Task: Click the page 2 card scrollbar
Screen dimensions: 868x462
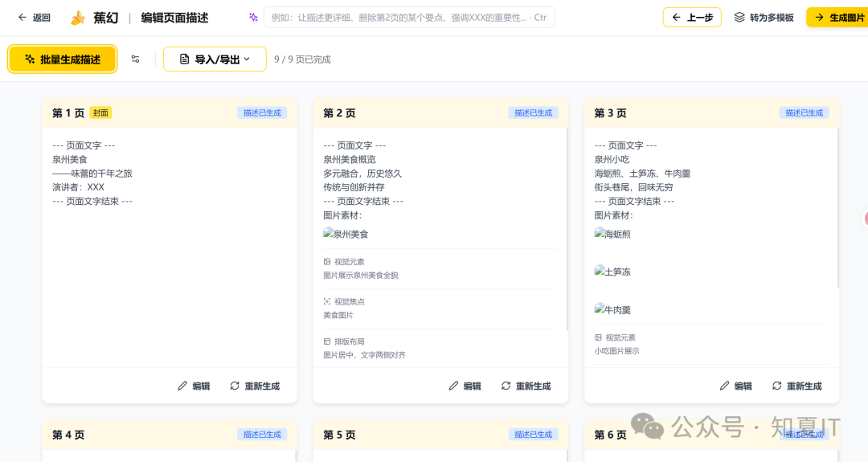Action: click(567, 229)
